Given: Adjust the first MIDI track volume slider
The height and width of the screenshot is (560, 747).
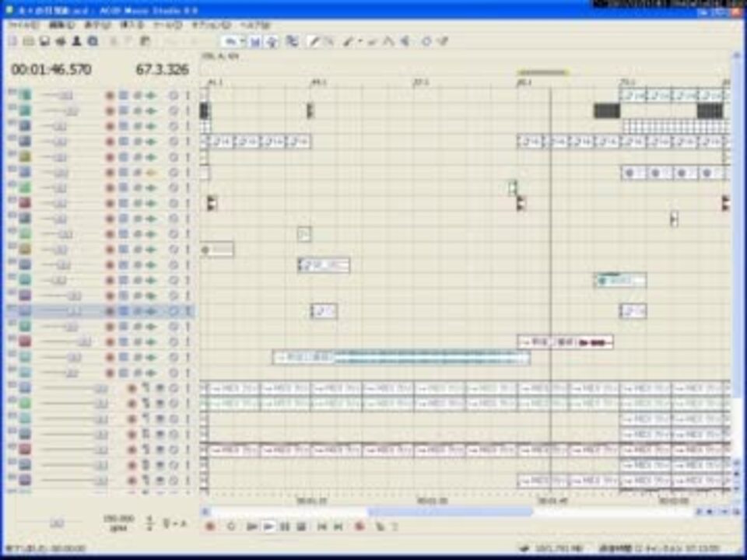Looking at the screenshot, I should [101, 389].
